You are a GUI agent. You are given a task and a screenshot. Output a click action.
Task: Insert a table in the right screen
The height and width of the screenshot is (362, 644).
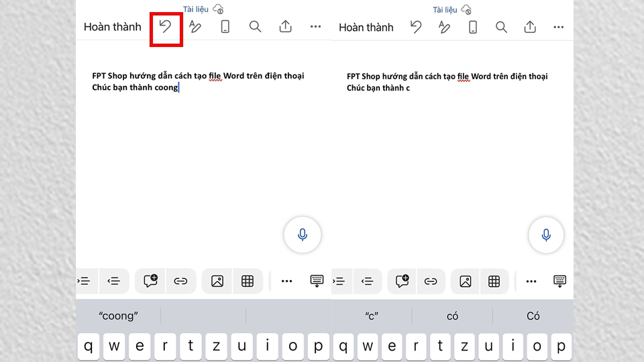(x=494, y=281)
